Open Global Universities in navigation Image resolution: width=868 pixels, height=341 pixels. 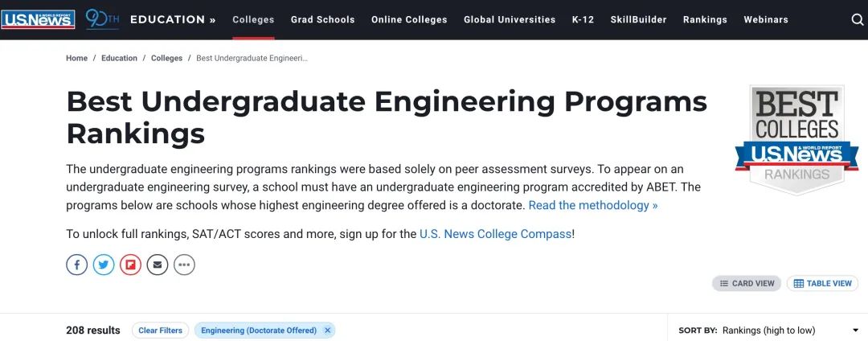(x=510, y=20)
